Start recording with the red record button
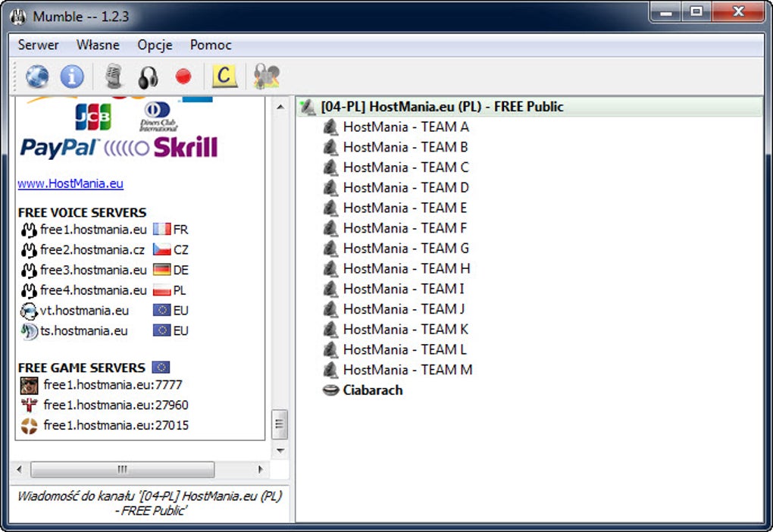The height and width of the screenshot is (532, 773). tap(183, 77)
